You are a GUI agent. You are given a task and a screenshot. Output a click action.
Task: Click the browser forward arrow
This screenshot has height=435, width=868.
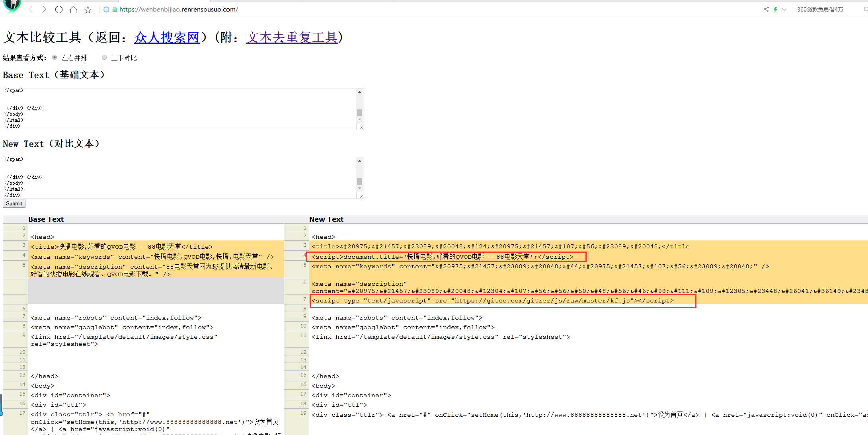(44, 10)
